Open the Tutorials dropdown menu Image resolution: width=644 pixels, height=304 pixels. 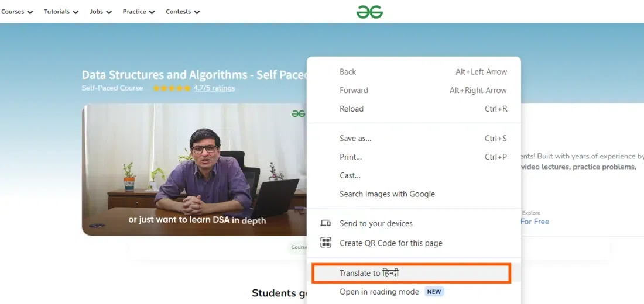pos(61,12)
